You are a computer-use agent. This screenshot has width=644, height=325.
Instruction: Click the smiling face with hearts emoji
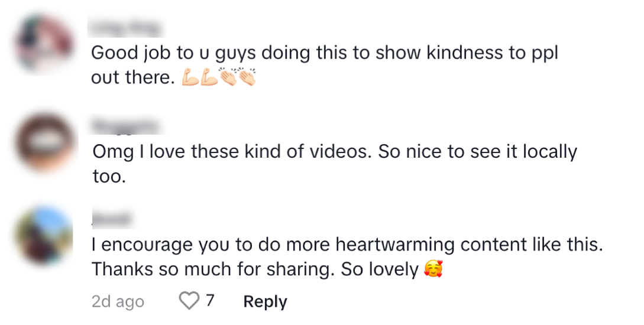coord(433,270)
